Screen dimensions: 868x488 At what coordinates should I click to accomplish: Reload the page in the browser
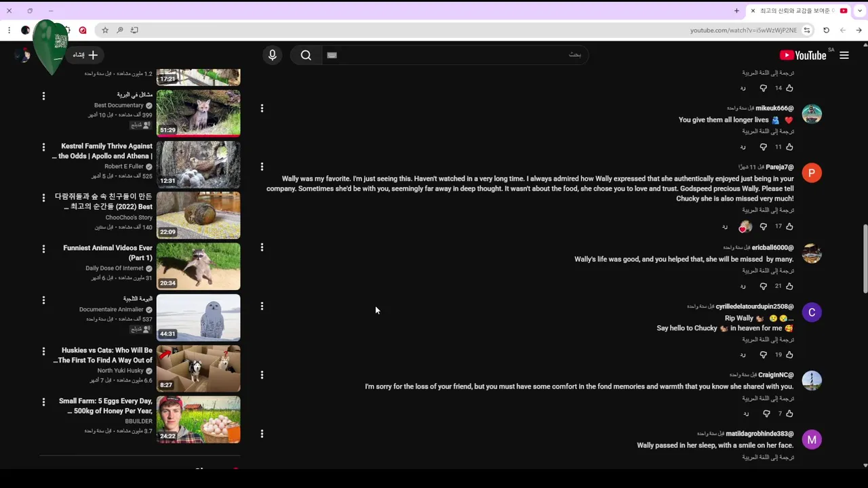(826, 30)
